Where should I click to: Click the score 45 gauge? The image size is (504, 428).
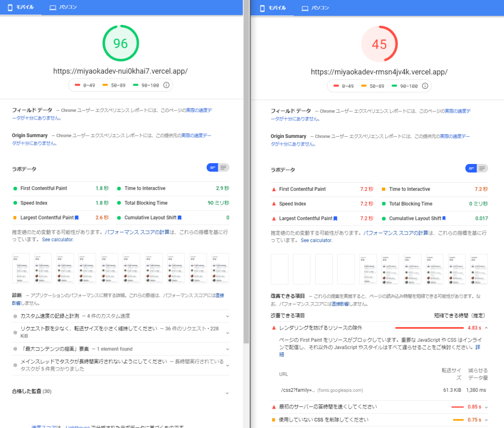379,44
